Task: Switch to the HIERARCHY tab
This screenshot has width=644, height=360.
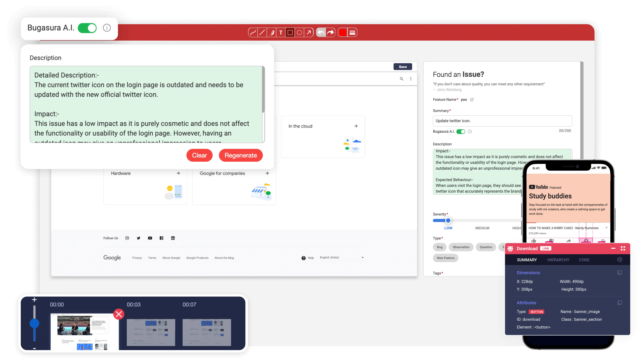Action: pyautogui.click(x=558, y=260)
